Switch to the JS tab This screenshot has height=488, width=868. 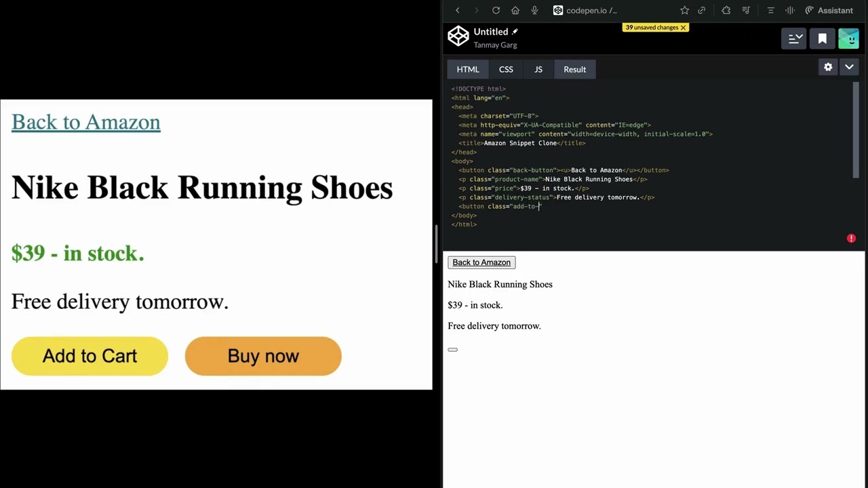pyautogui.click(x=538, y=69)
